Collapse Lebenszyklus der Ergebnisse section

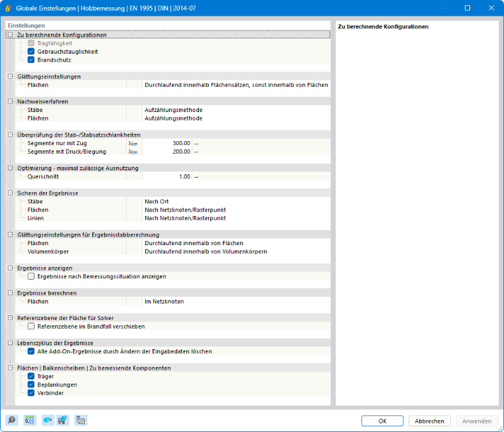11,343
